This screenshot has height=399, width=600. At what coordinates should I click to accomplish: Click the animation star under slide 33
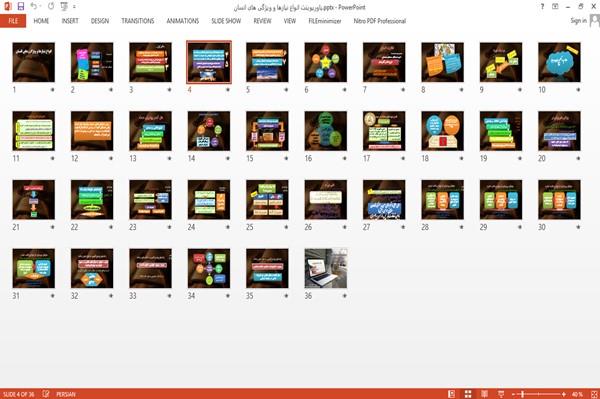(x=169, y=296)
